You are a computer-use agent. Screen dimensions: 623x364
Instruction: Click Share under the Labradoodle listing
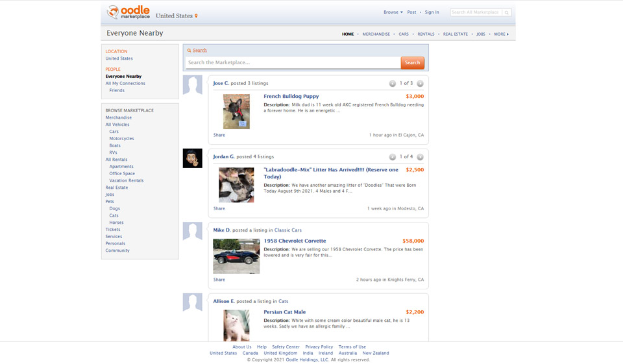[x=219, y=208]
